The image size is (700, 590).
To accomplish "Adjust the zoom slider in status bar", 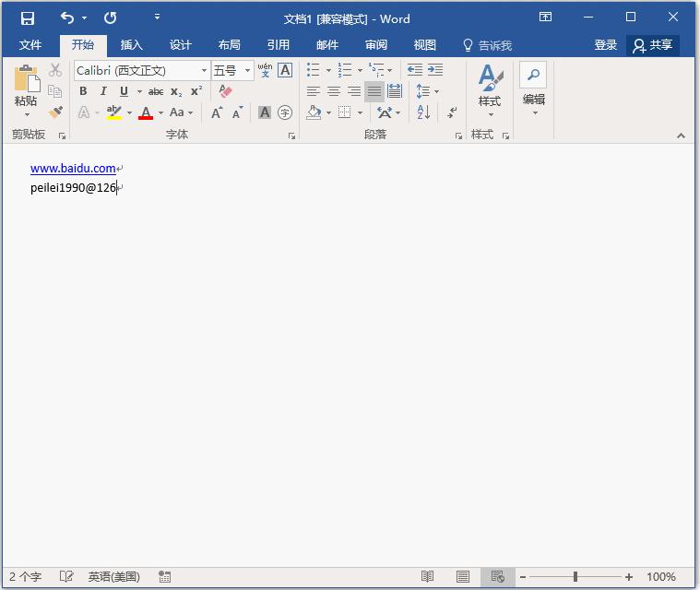I will [x=575, y=577].
